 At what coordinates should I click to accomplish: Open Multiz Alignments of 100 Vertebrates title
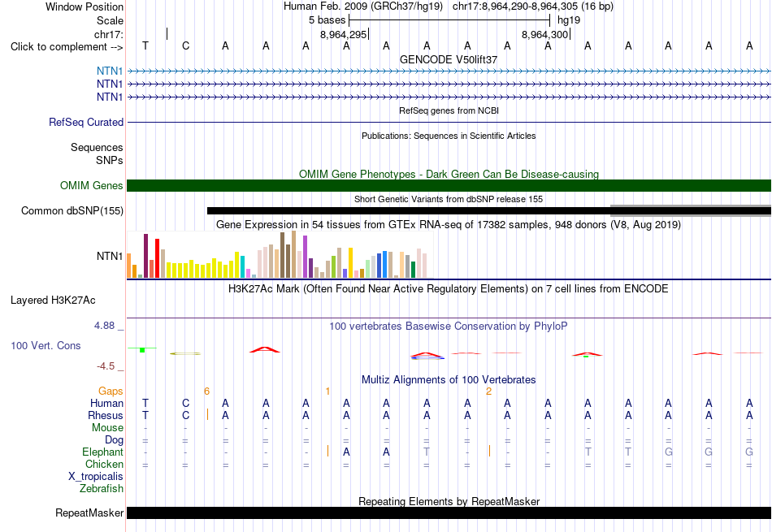449,380
